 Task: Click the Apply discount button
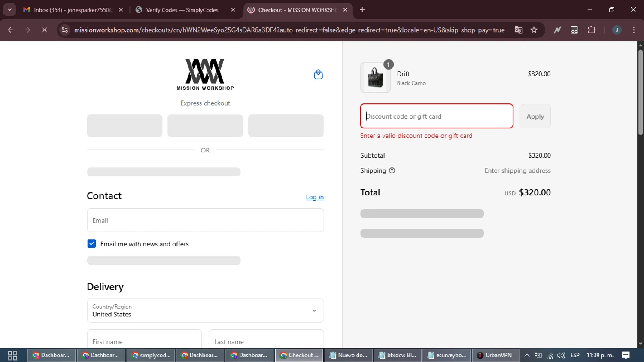coord(535,116)
